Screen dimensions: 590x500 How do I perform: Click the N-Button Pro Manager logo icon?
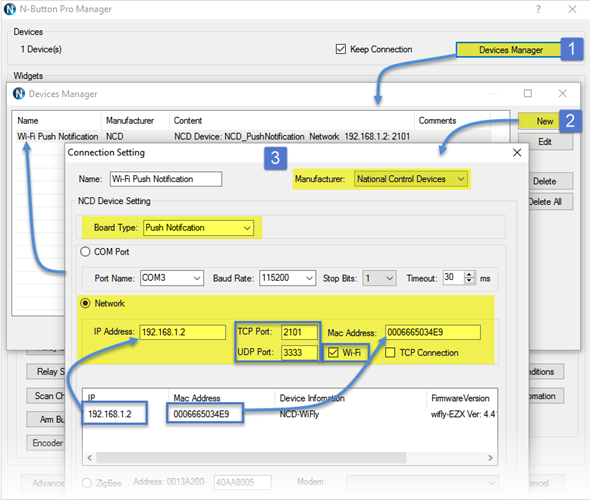click(10, 9)
